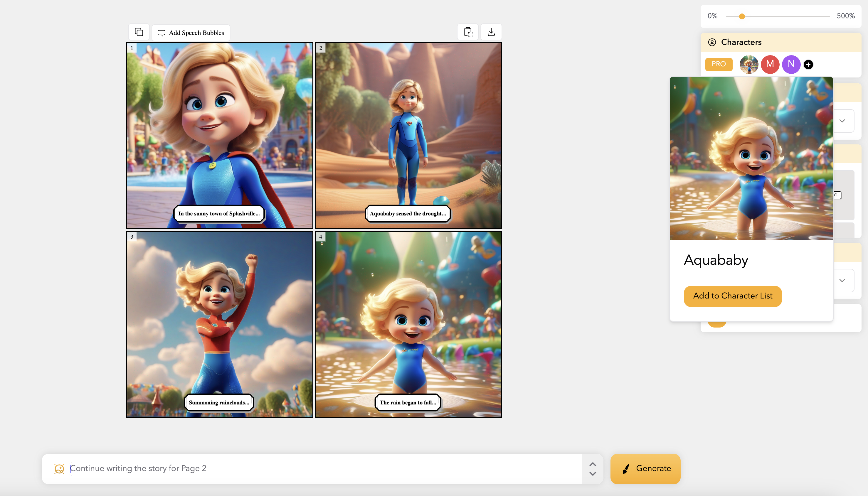The height and width of the screenshot is (496, 868).
Task: Select the Aquababy character avatar thumbnail
Action: [x=749, y=64]
